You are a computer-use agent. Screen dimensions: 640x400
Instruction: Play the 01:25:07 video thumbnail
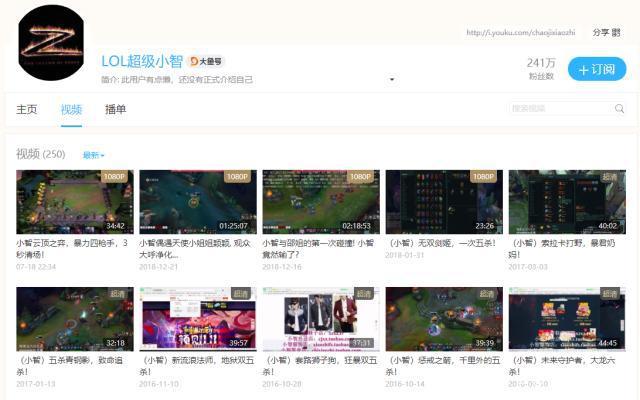coord(198,202)
